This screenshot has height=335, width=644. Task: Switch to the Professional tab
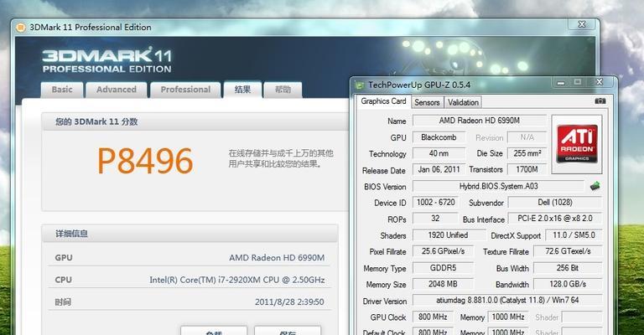[185, 90]
